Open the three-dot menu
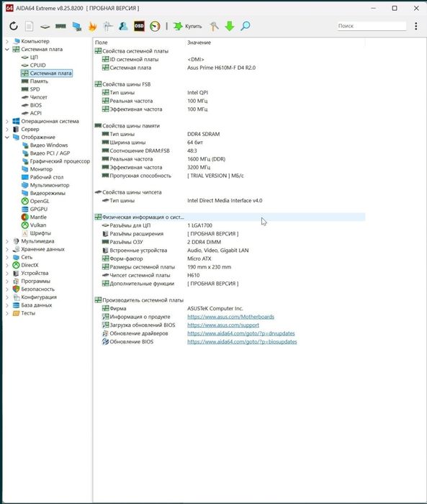Viewport: 427px width, 504px height. click(416, 26)
